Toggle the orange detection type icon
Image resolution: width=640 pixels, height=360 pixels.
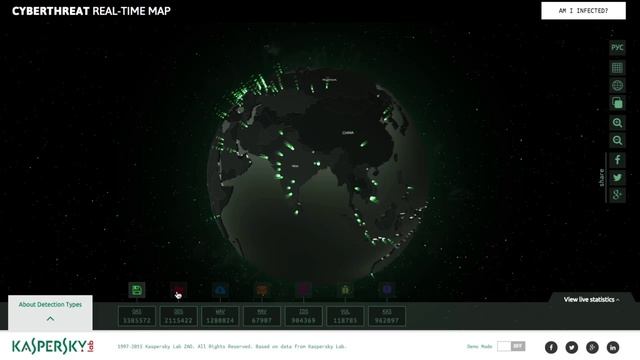pyautogui.click(x=262, y=290)
